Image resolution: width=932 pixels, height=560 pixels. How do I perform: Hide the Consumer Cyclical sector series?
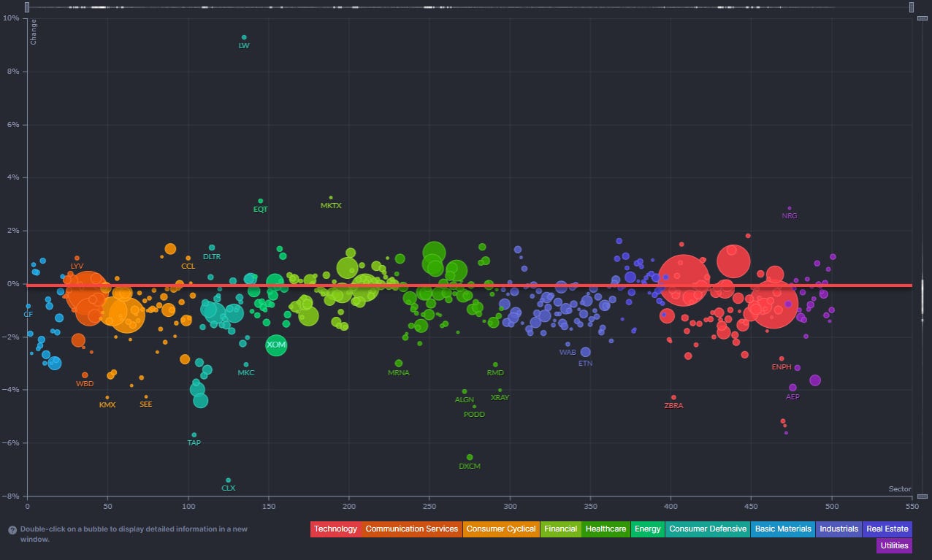coord(500,529)
